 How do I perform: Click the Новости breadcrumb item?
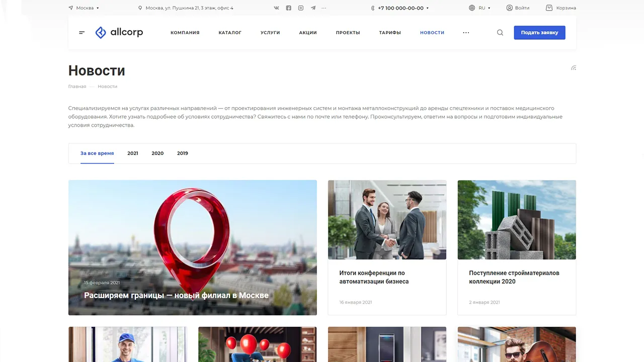[x=108, y=86]
